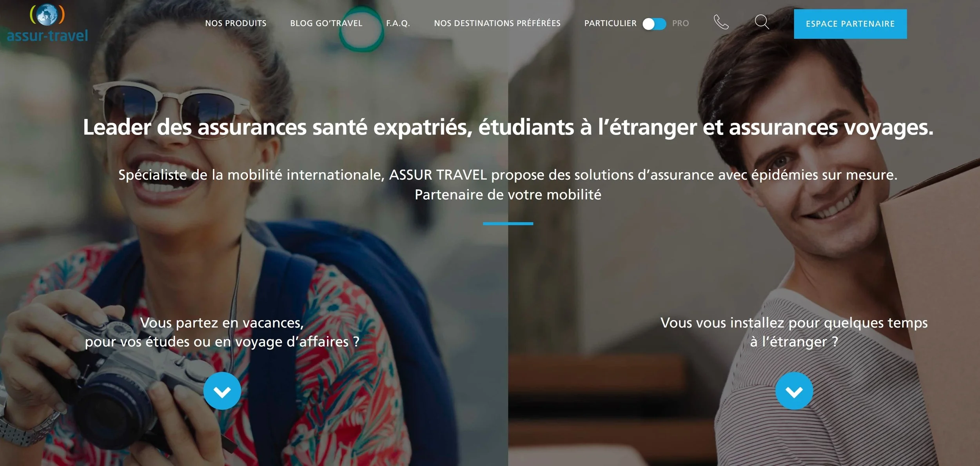Screen dimensions: 980x466
Task: Open the NOS PRODUITS menu
Action: click(236, 24)
